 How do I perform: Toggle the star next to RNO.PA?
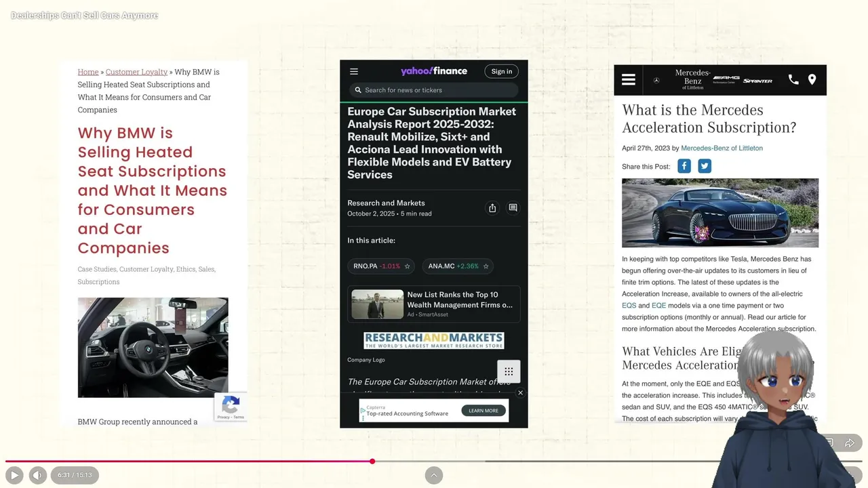coord(408,266)
